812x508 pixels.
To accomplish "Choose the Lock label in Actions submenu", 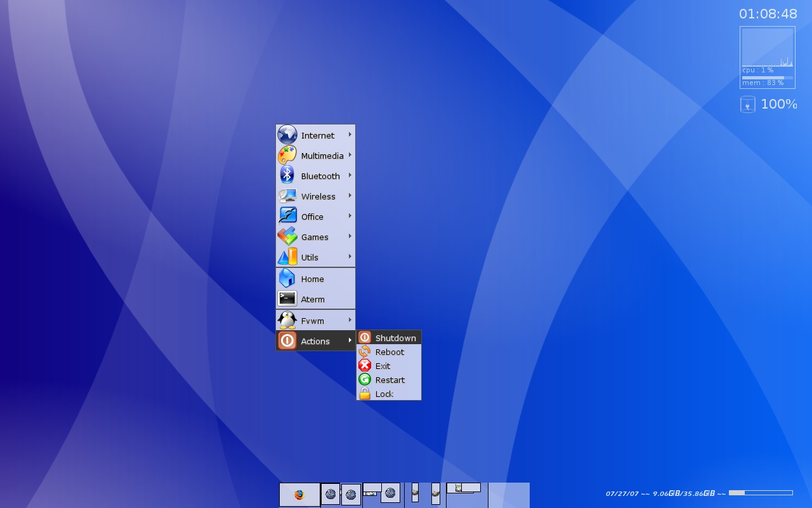I will [384, 394].
